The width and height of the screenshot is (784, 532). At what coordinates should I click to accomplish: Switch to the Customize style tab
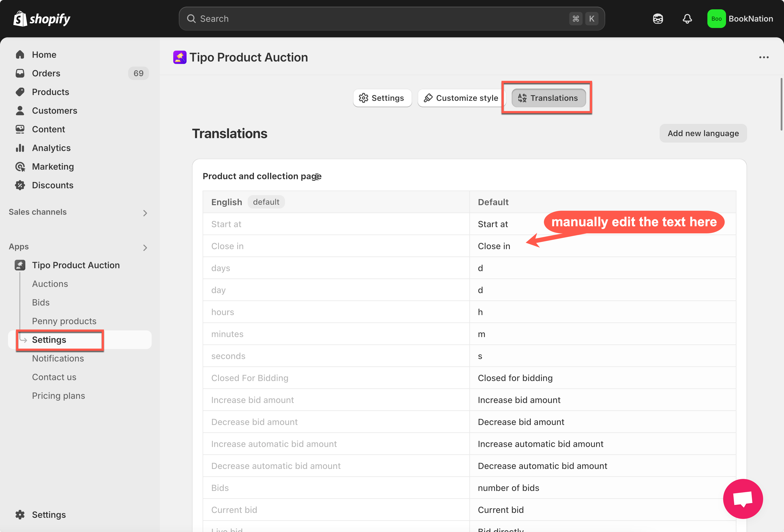(461, 98)
